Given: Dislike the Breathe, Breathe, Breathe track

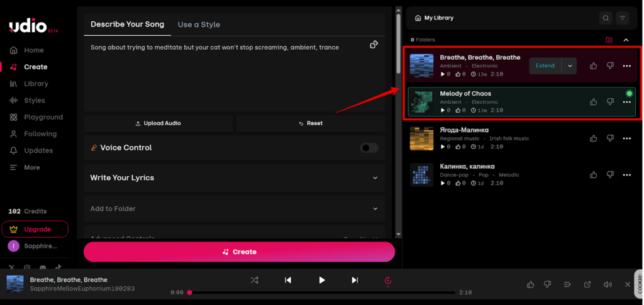Looking at the screenshot, I should (x=610, y=65).
